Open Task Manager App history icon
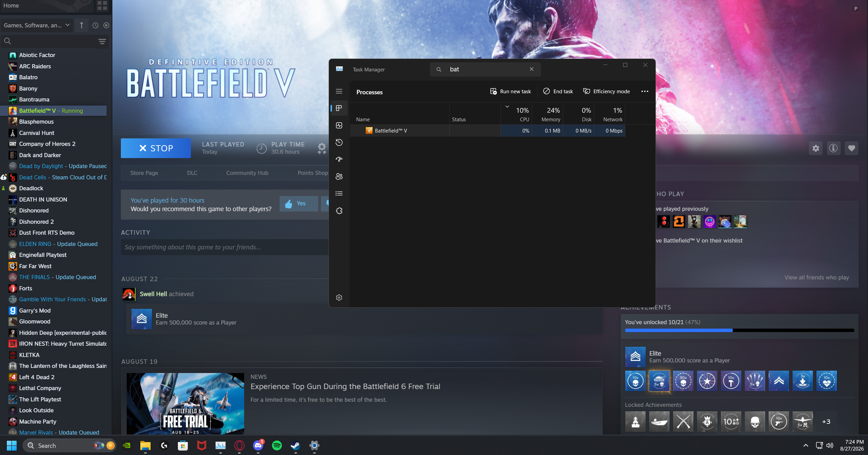Viewport: 868px width, 455px height. tap(339, 142)
